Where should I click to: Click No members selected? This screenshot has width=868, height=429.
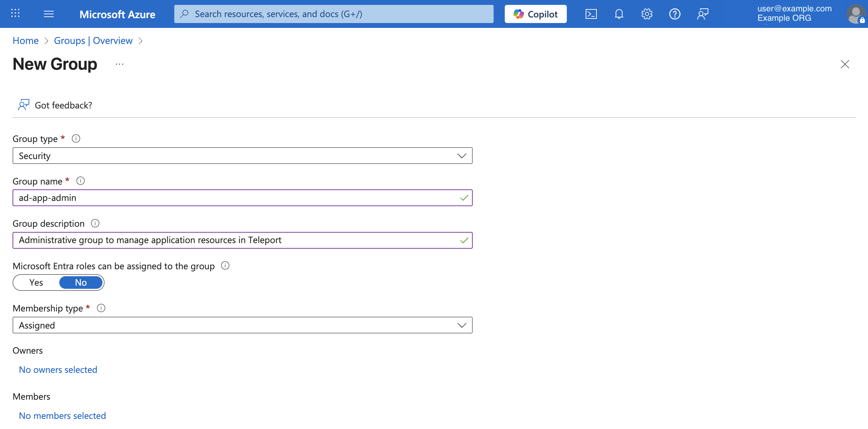tap(62, 415)
